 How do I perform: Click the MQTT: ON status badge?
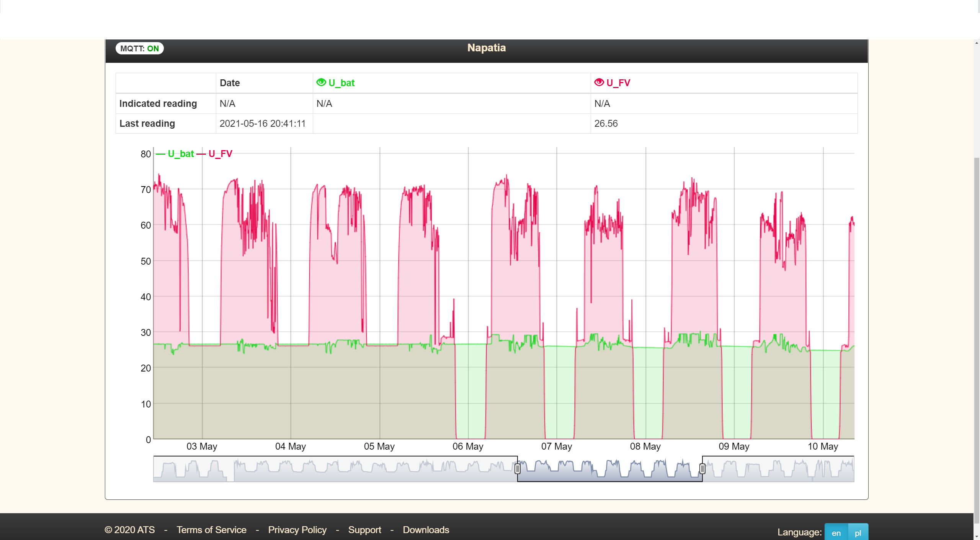pos(139,48)
